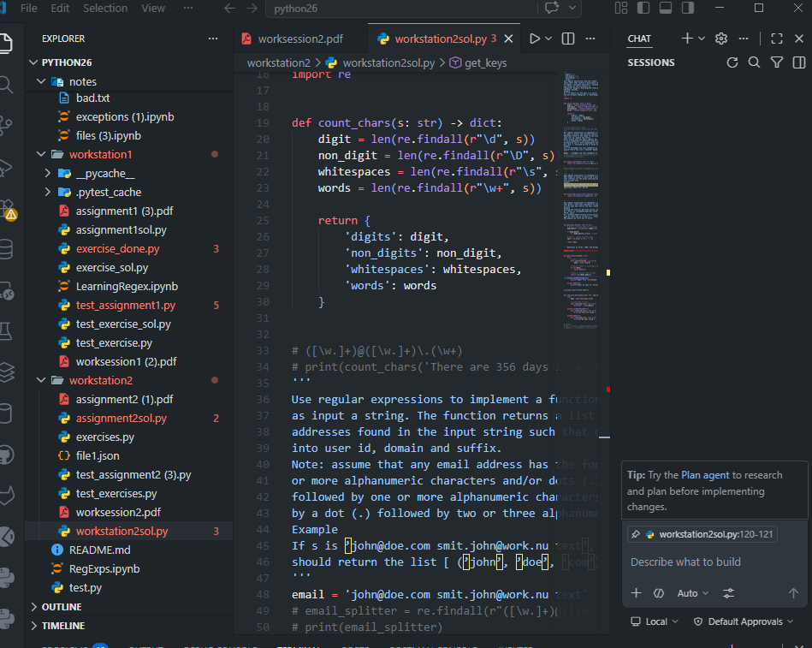Open title bar overflow menu ellipsis
Screen dimensions: 812x648
click(188, 9)
